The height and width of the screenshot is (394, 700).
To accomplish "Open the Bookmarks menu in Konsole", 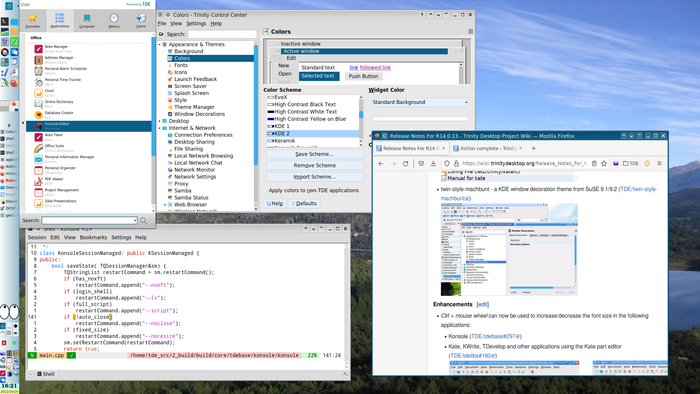I will [x=93, y=237].
